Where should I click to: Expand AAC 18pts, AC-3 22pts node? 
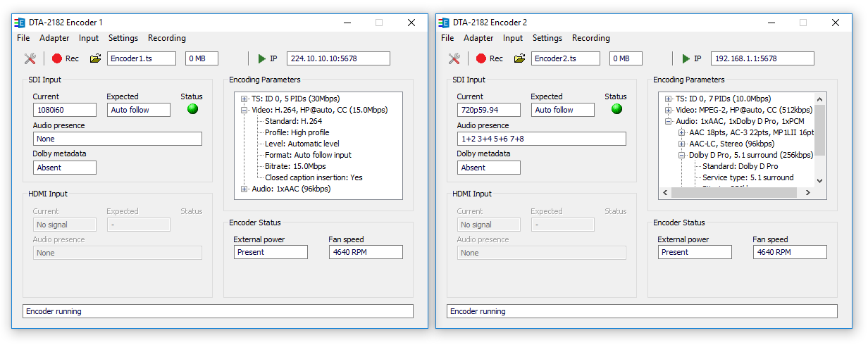click(x=682, y=132)
